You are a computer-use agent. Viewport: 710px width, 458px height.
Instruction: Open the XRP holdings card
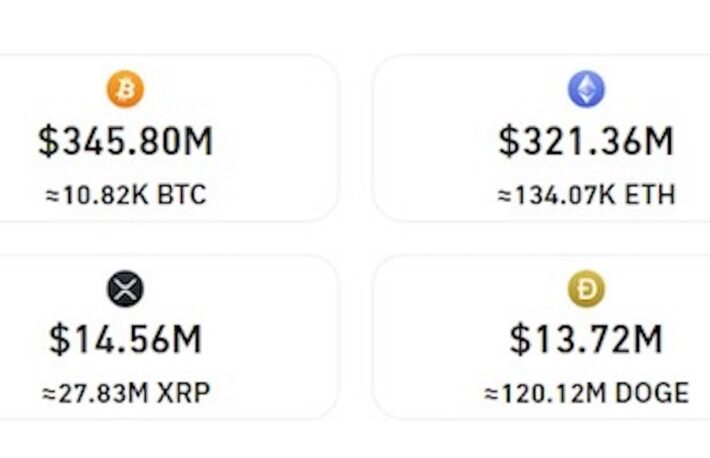point(168,337)
